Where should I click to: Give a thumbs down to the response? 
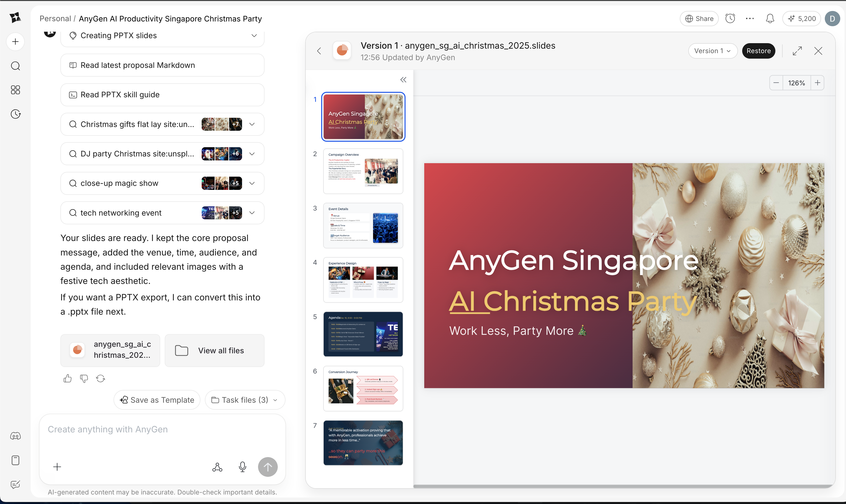pos(84,378)
